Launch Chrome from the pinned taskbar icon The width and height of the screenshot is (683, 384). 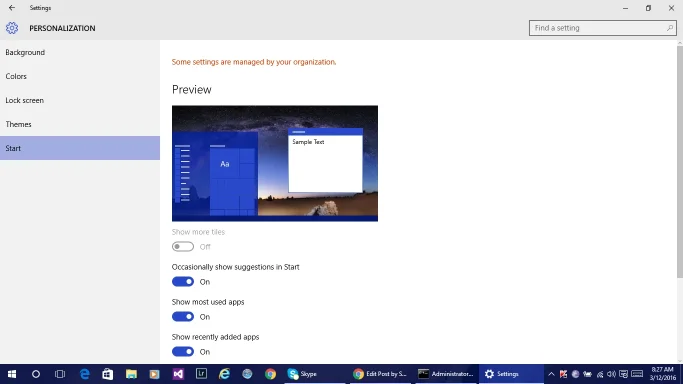point(270,374)
